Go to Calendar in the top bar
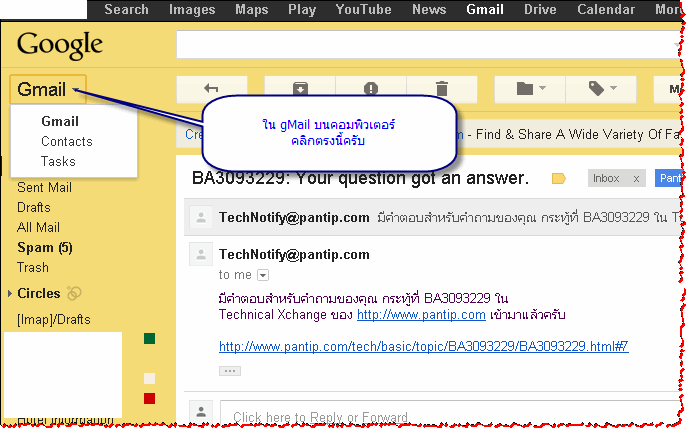The width and height of the screenshot is (686, 428). pyautogui.click(x=606, y=10)
